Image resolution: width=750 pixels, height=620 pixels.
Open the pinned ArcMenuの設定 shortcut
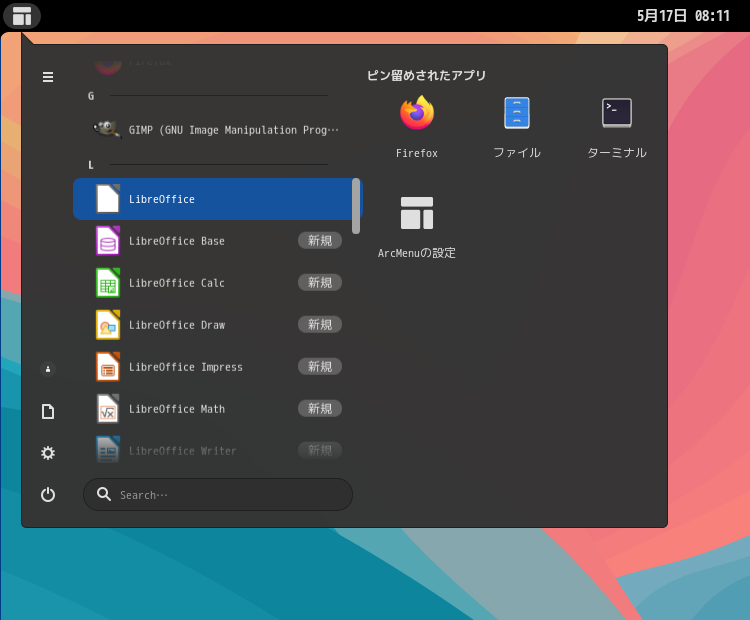point(417,227)
